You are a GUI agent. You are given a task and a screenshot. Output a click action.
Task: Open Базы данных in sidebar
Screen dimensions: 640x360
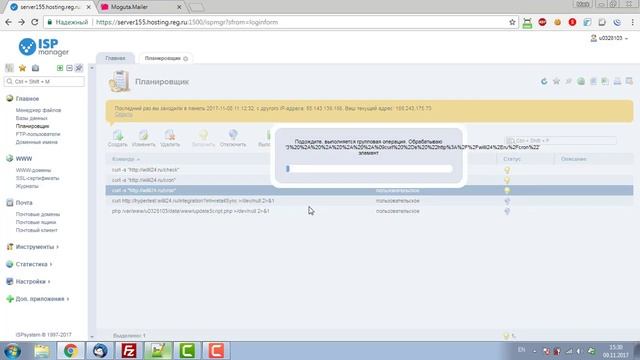(x=31, y=118)
